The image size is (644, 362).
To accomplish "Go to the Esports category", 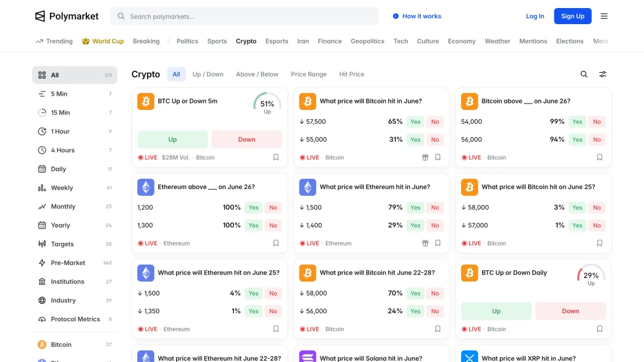I will click(277, 41).
